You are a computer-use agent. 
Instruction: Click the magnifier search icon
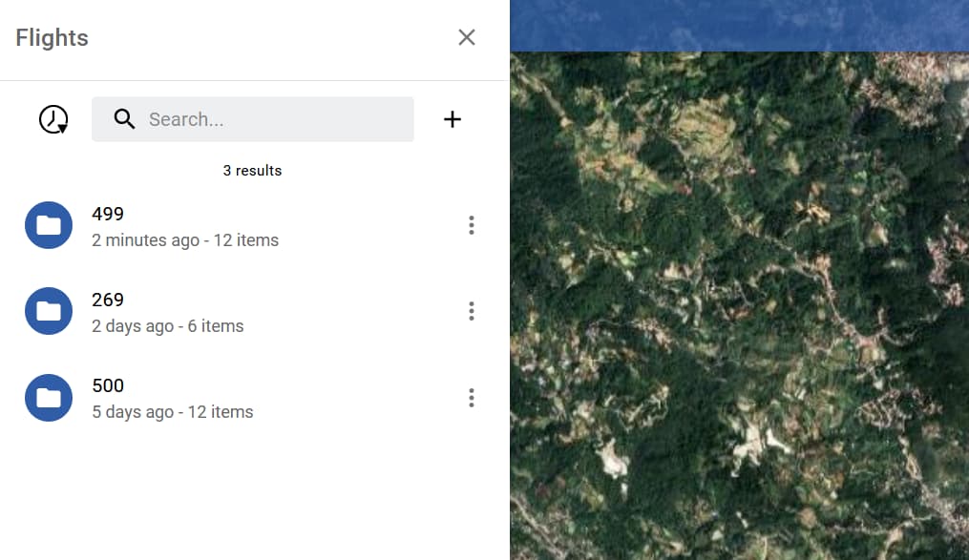tap(124, 119)
